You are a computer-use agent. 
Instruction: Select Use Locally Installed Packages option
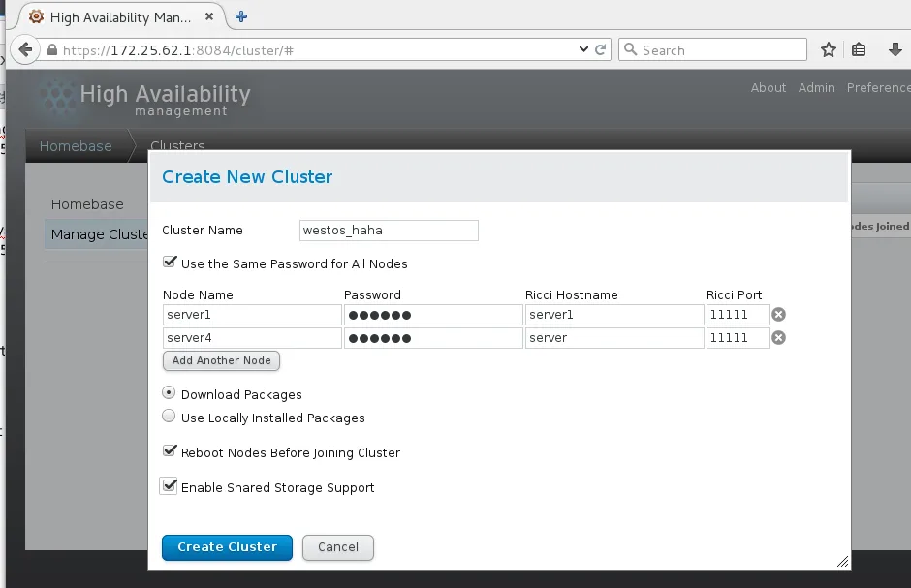coord(169,417)
